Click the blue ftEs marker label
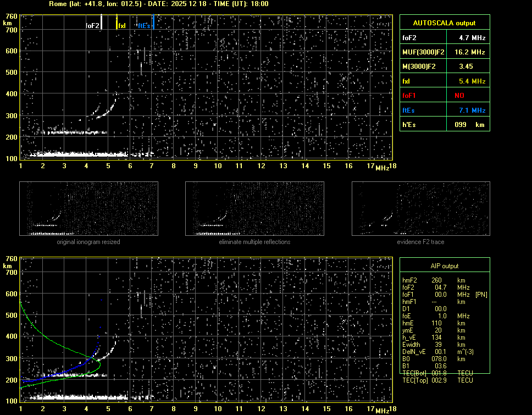532x415 pixels. pos(144,25)
